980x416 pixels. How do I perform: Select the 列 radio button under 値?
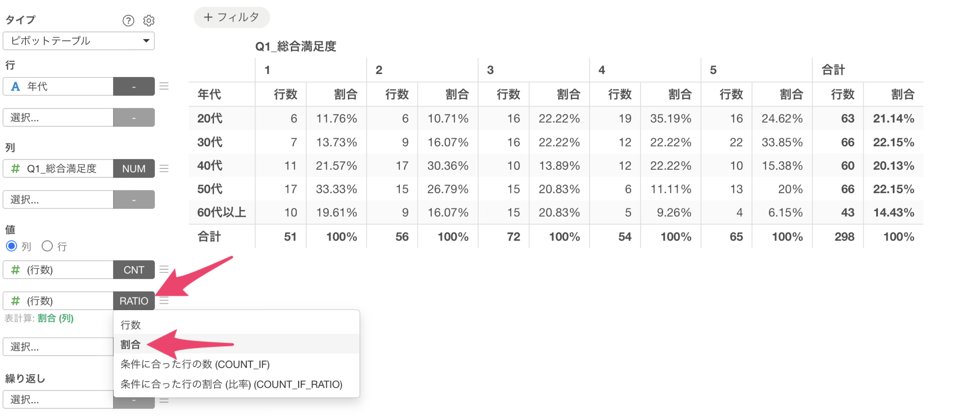(x=11, y=246)
